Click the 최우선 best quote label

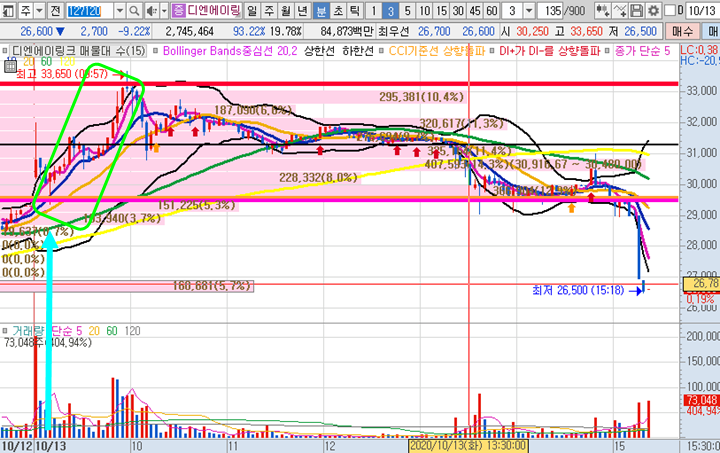(393, 31)
